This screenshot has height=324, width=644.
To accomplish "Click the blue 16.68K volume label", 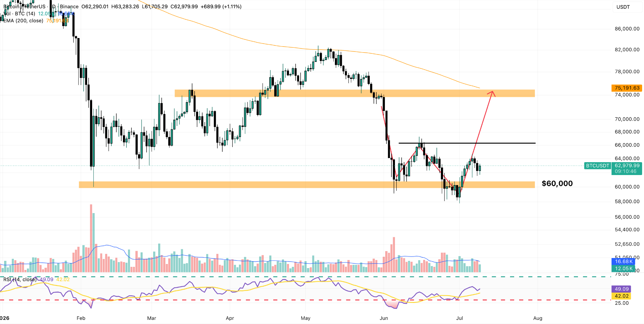I will pos(623,261).
